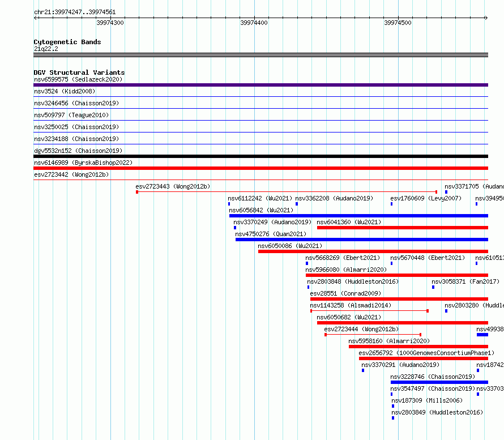Click nsv187309 (Mills2006) label
This screenshot has height=440, width=504.
pyautogui.click(x=427, y=400)
